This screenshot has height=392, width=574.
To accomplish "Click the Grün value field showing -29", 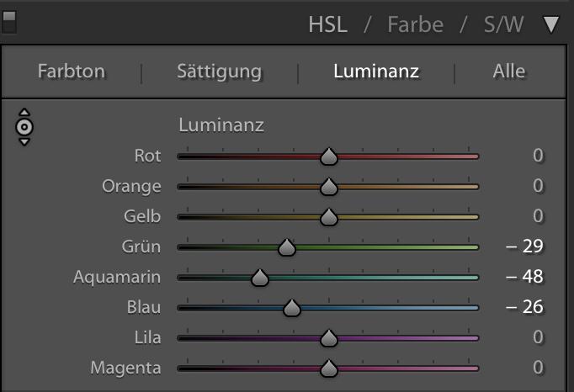I will (x=525, y=246).
